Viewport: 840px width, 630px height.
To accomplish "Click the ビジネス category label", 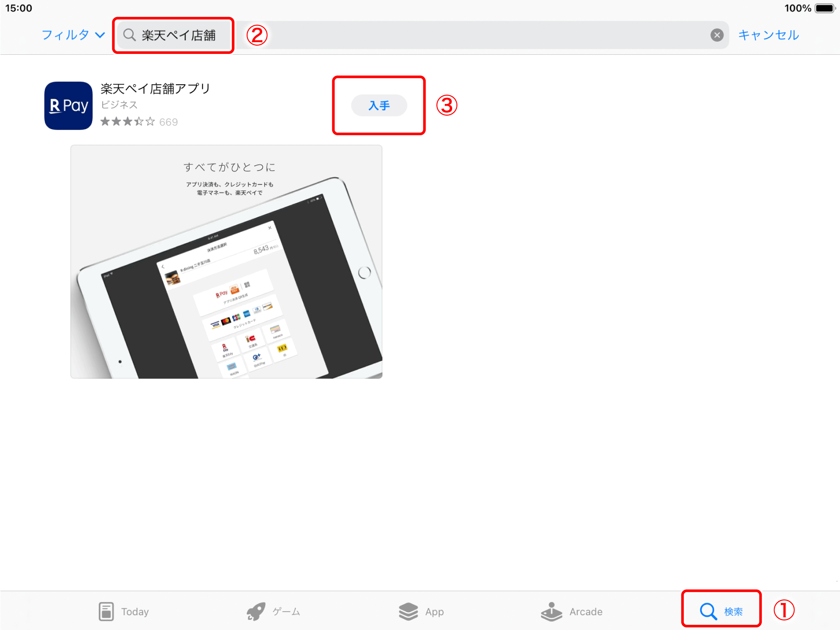I will click(x=119, y=105).
